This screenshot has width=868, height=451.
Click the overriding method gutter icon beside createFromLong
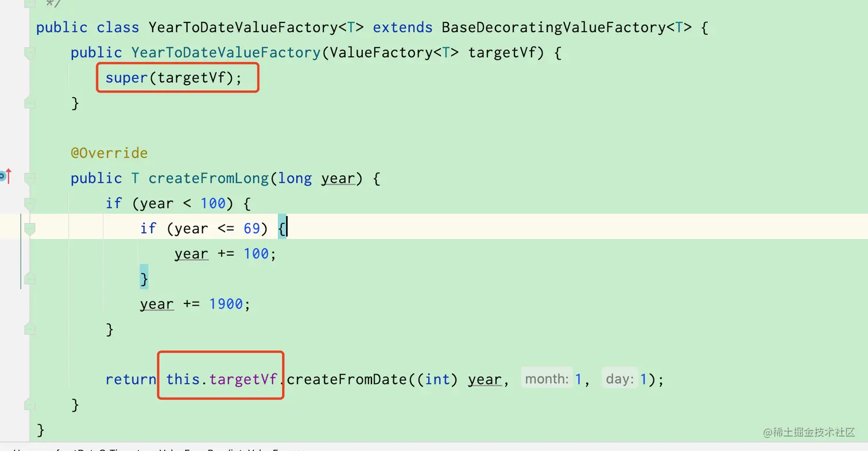point(5,177)
